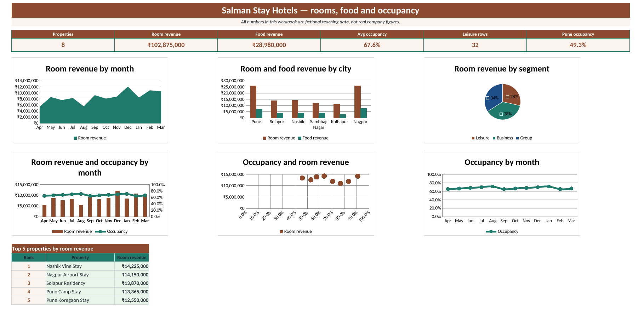Click the ₹13,870,000 revenue cell
This screenshot has width=644, height=310.
click(132, 283)
